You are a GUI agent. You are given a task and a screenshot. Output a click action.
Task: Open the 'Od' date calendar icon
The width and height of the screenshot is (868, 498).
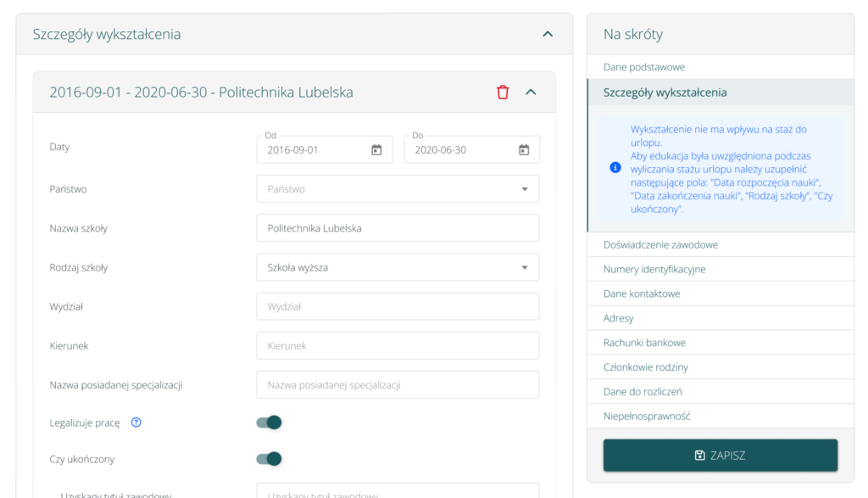coord(376,150)
